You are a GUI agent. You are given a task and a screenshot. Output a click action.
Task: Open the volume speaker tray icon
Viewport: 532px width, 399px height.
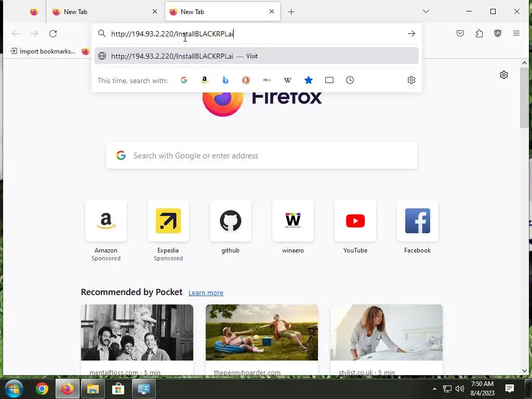click(460, 389)
